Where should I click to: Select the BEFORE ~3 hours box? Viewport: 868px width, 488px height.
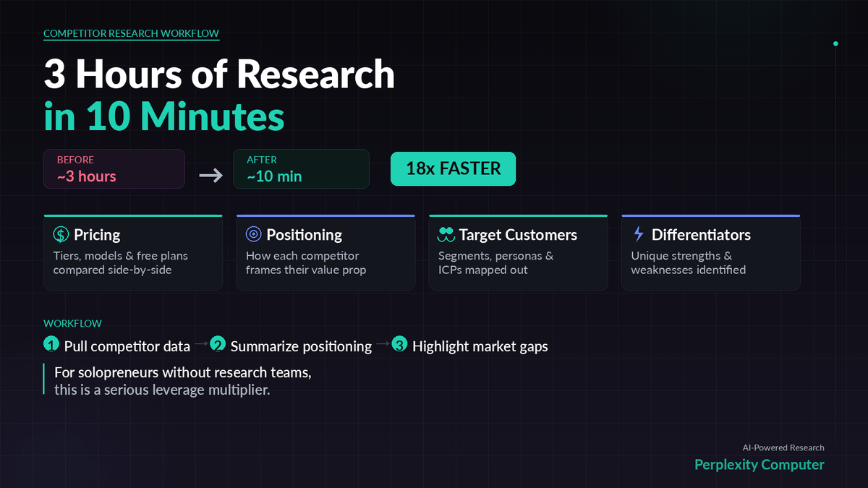tap(114, 168)
